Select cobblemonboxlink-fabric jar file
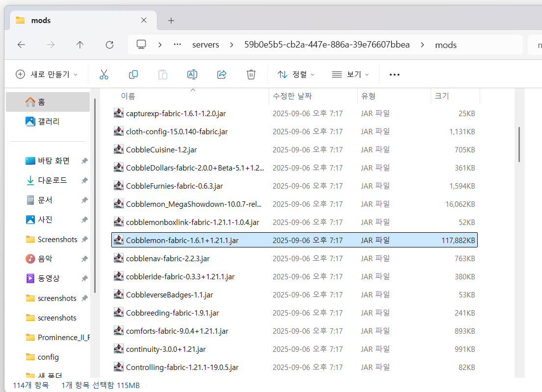 pyautogui.click(x=294, y=222)
